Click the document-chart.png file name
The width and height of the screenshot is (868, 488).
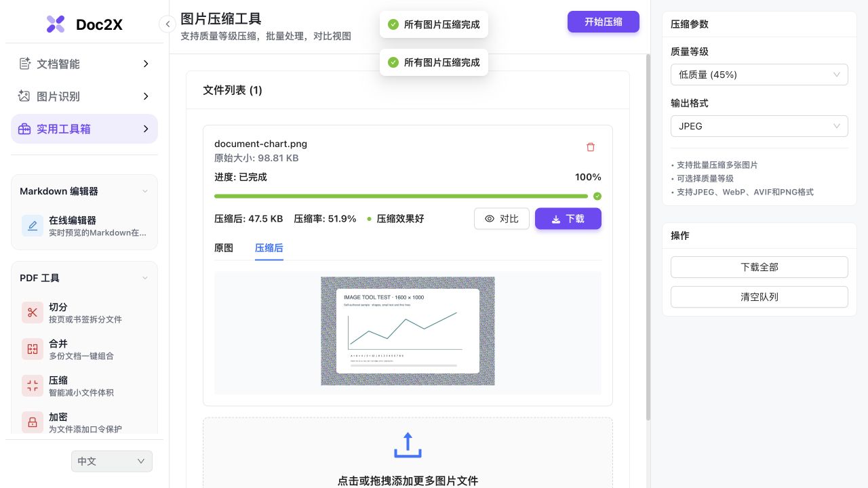pos(260,144)
